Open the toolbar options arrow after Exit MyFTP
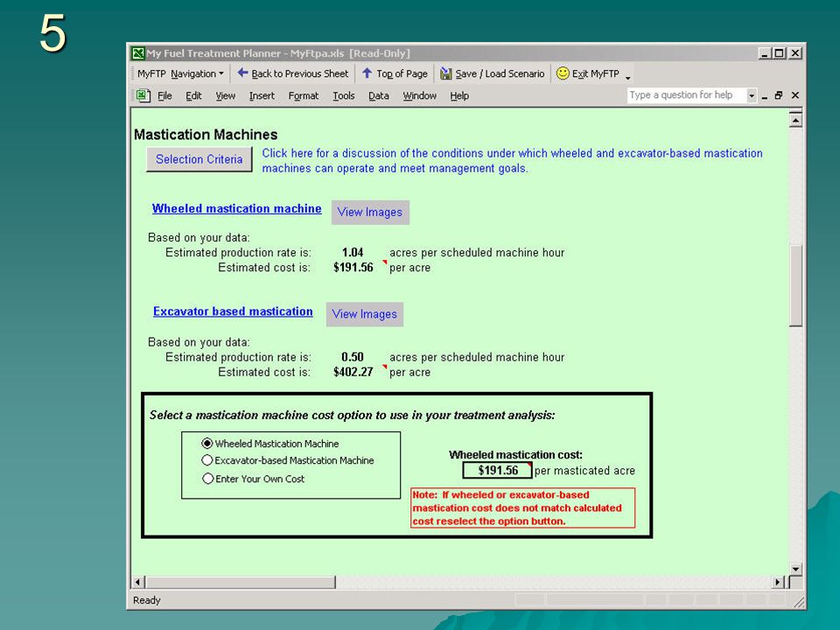The image size is (840, 630). 628,78
